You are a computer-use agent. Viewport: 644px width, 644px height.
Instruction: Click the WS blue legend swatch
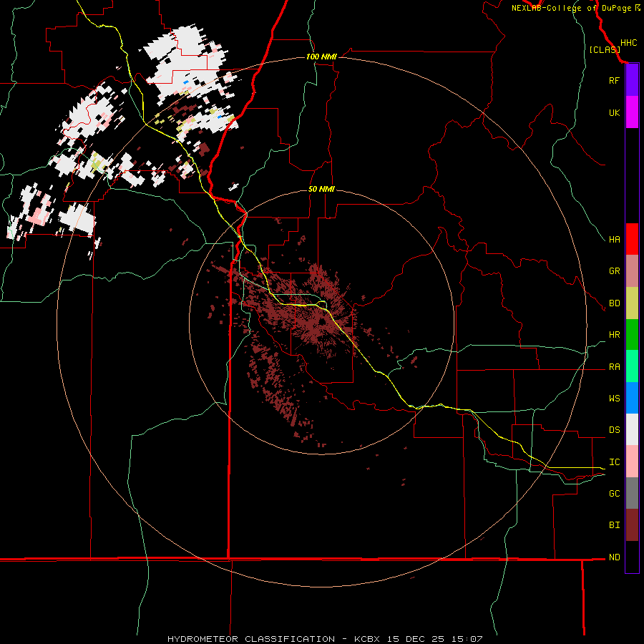(632, 398)
